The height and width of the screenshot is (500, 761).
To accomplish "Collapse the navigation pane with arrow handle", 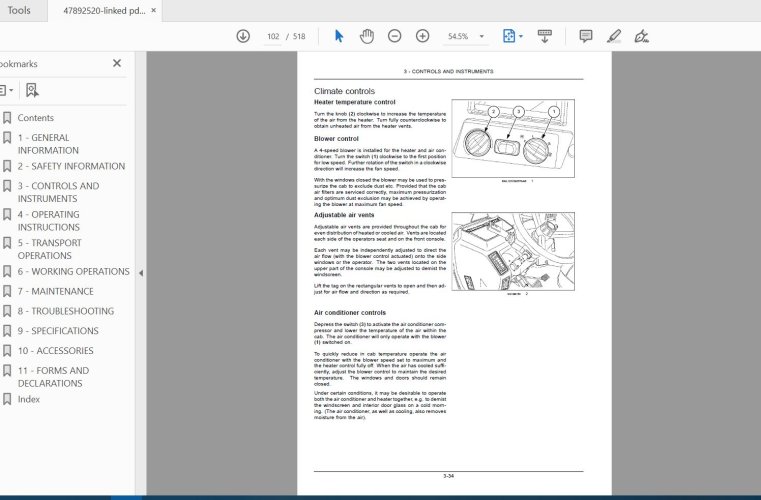I will click(141, 273).
